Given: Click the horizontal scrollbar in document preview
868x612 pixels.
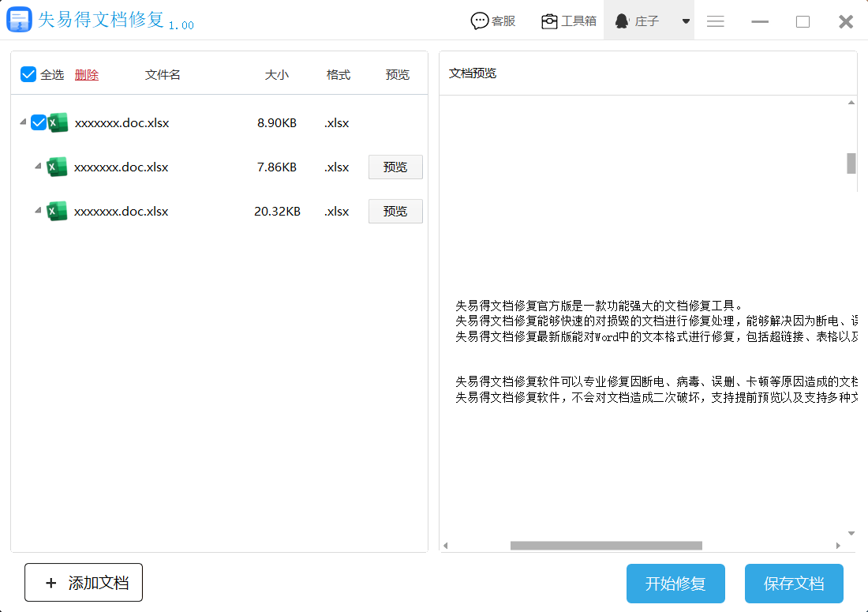Looking at the screenshot, I should [606, 546].
